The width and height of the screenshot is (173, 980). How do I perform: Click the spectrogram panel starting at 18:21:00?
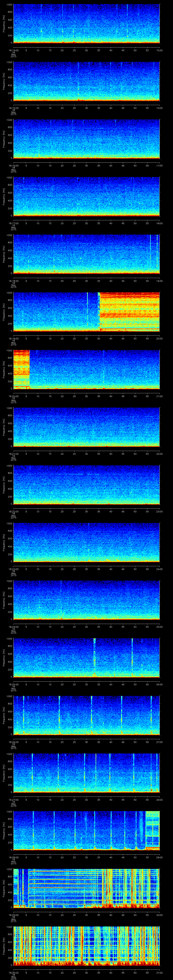pyautogui.click(x=87, y=427)
